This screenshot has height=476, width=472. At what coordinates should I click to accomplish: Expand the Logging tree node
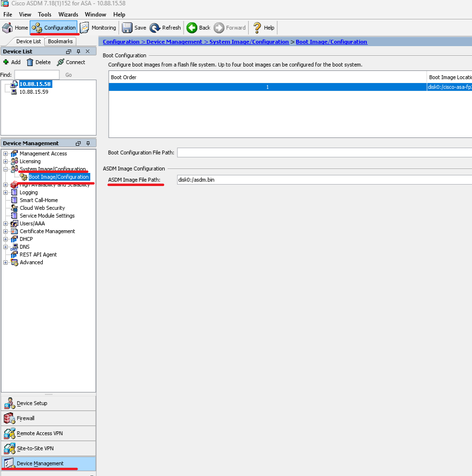pos(5,192)
